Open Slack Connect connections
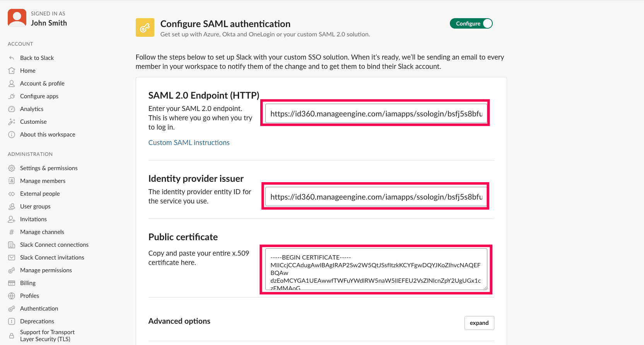Screen dimensions: 644x345 [54, 244]
